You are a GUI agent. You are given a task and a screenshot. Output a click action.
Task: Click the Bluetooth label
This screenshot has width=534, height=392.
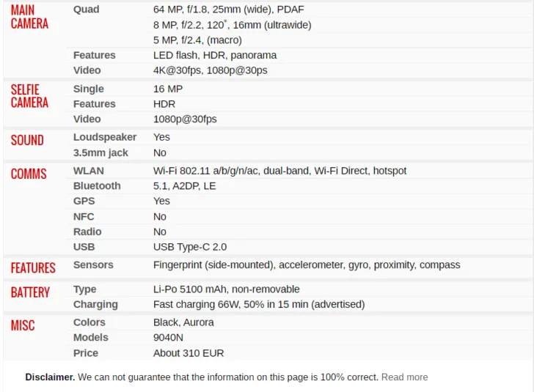click(x=97, y=186)
